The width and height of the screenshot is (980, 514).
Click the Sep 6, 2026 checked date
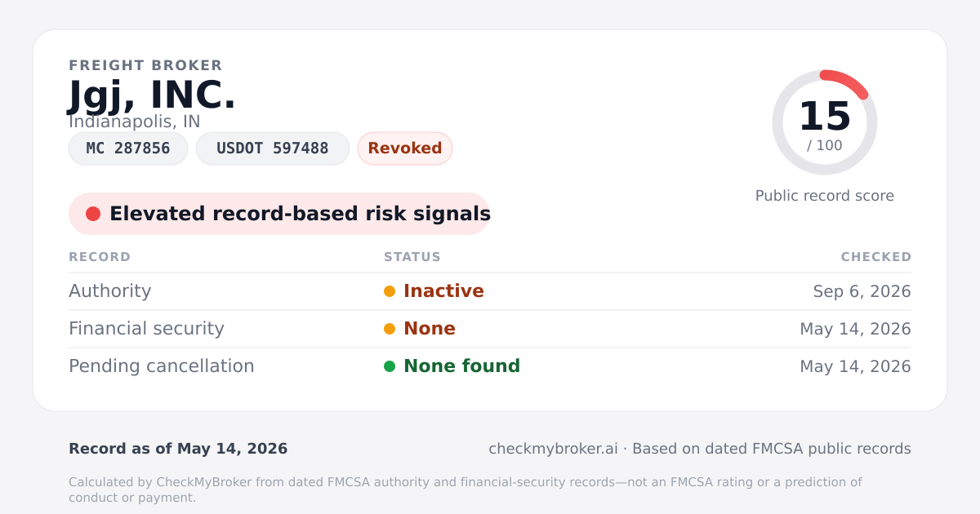(x=862, y=291)
